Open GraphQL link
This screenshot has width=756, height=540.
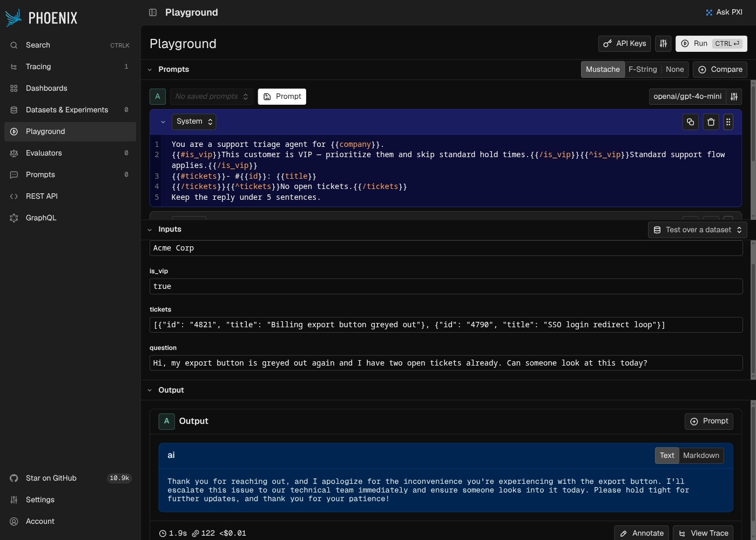(x=70, y=218)
